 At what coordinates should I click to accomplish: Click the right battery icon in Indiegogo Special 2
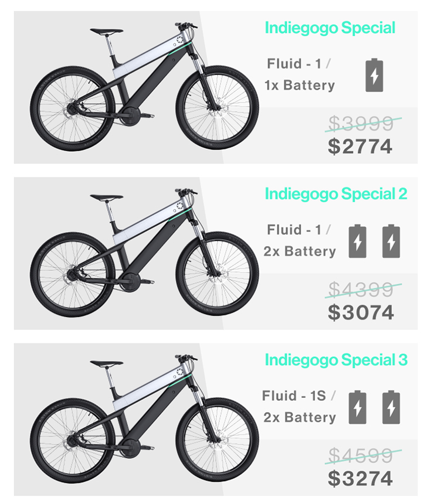[391, 241]
